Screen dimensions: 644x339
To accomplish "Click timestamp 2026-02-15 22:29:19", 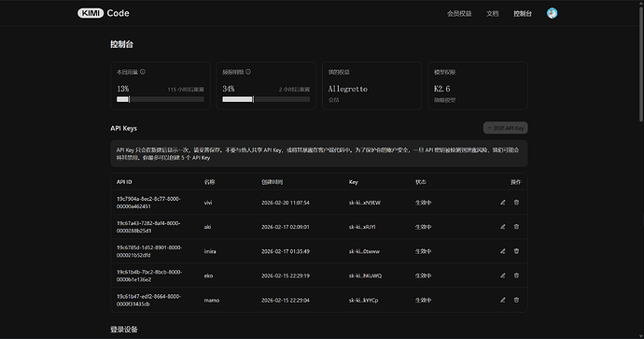I will pos(286,275).
